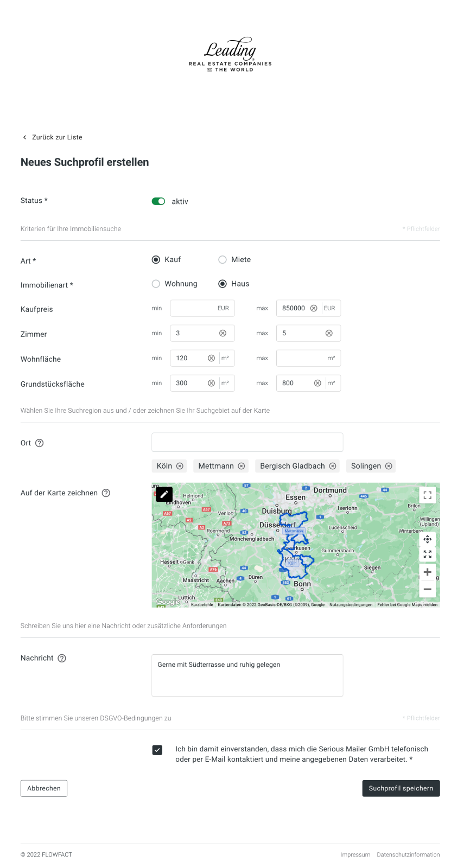The image size is (470, 868).
Task: Toggle the aktiv status switch
Action: pyautogui.click(x=158, y=201)
